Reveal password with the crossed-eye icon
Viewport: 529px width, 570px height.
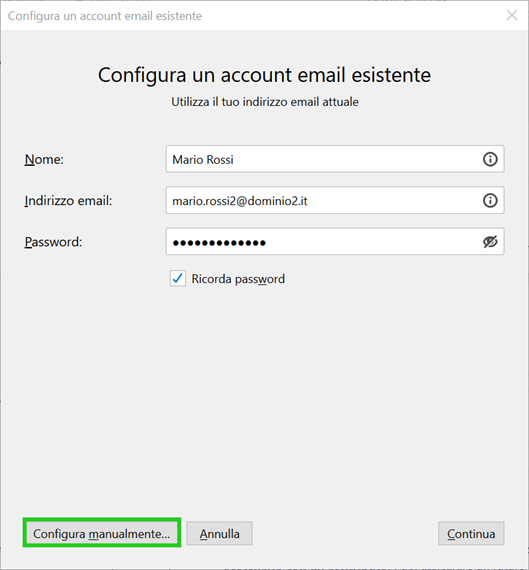(x=490, y=242)
